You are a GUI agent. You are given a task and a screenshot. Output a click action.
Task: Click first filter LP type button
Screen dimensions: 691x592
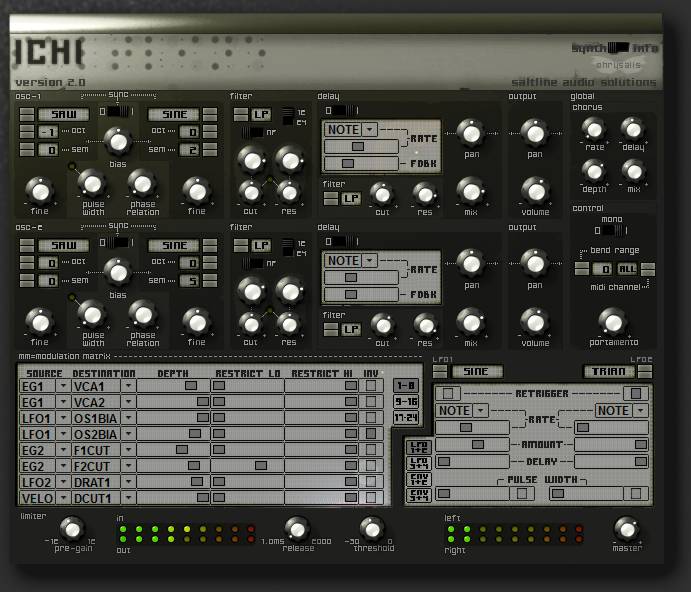tap(261, 115)
